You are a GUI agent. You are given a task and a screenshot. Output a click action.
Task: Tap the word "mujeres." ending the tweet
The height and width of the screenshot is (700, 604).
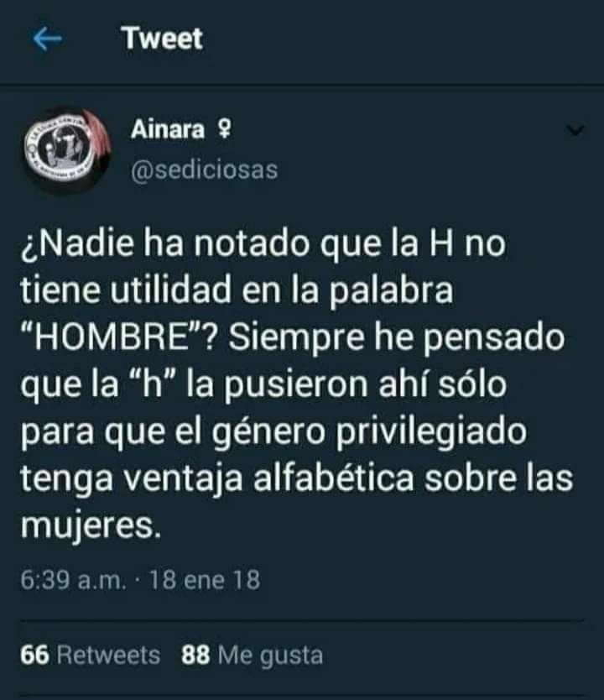coord(91,525)
